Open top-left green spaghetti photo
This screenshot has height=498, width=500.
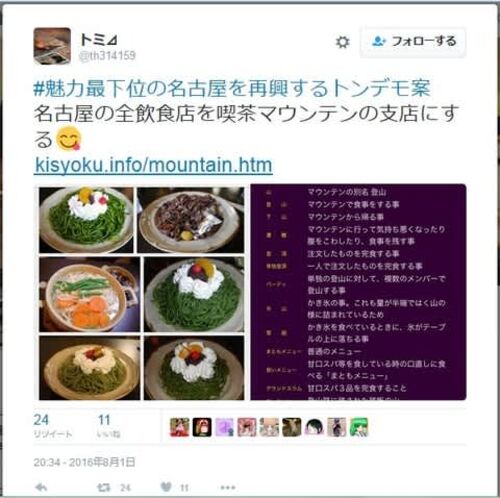point(86,220)
